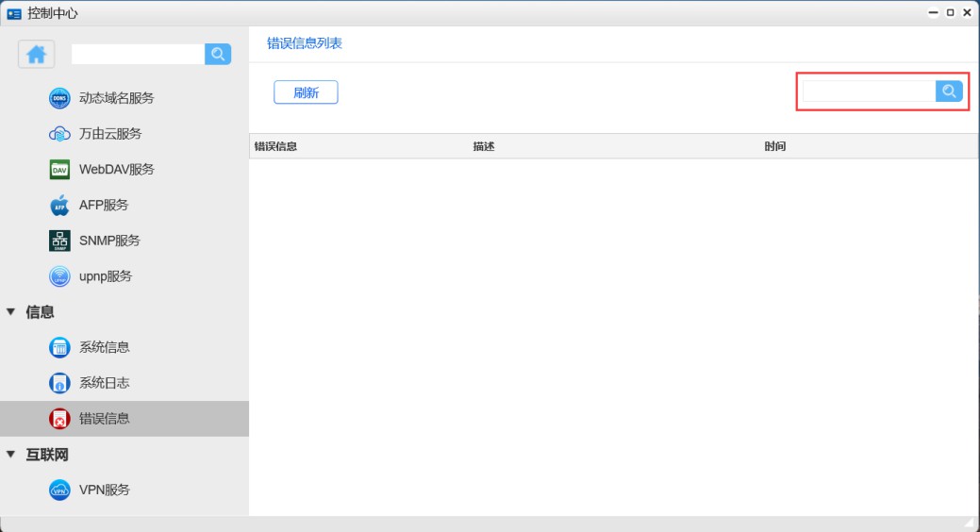980x532 pixels.
Task: Sort by the 时间 column header
Action: [774, 146]
